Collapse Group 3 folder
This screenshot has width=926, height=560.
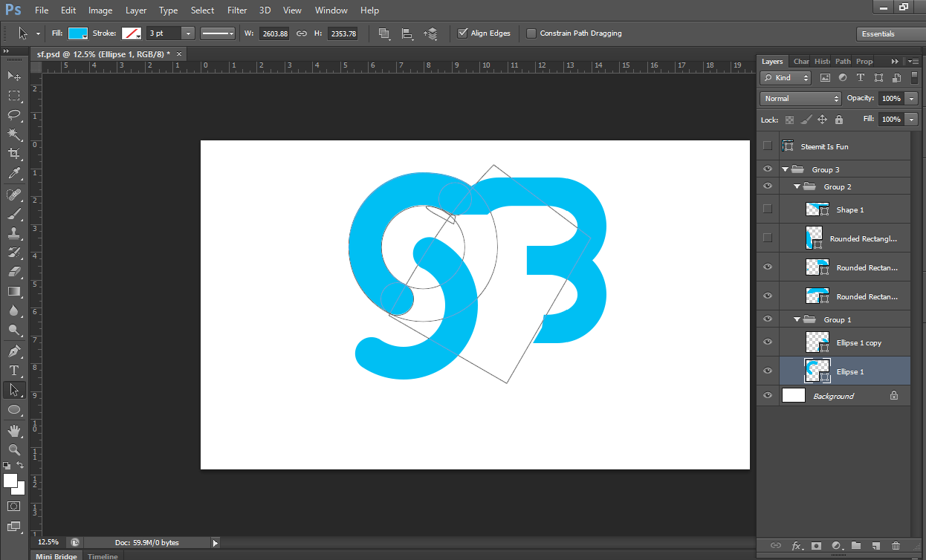pyautogui.click(x=785, y=169)
